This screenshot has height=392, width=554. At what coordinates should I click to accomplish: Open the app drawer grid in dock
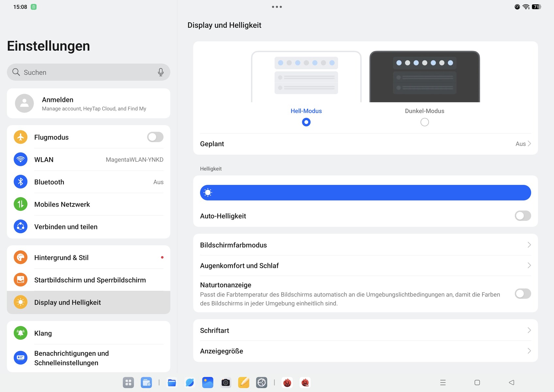[x=128, y=383]
